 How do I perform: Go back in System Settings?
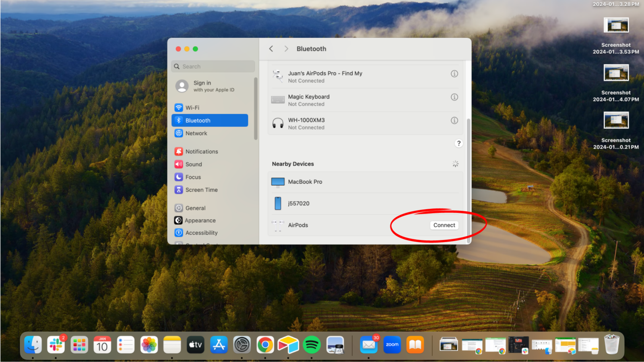271,49
